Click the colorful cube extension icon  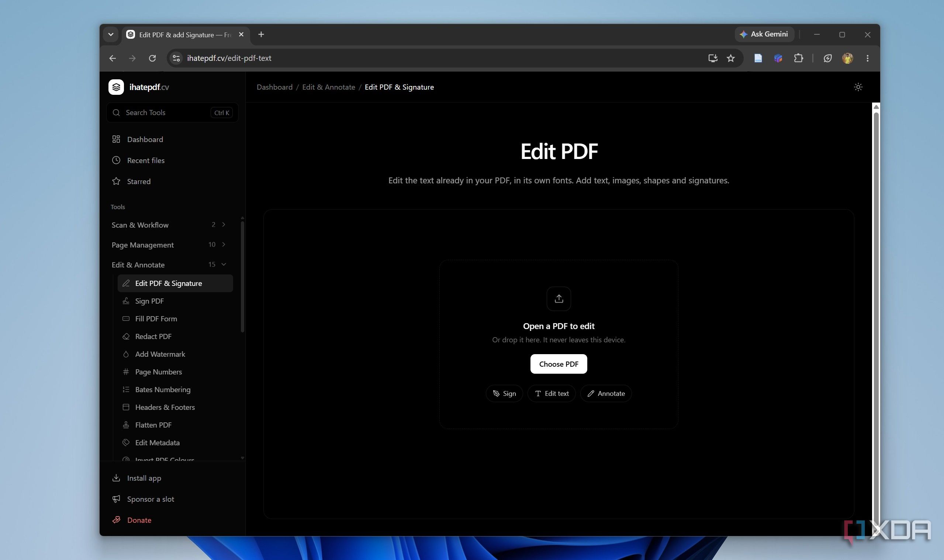778,58
